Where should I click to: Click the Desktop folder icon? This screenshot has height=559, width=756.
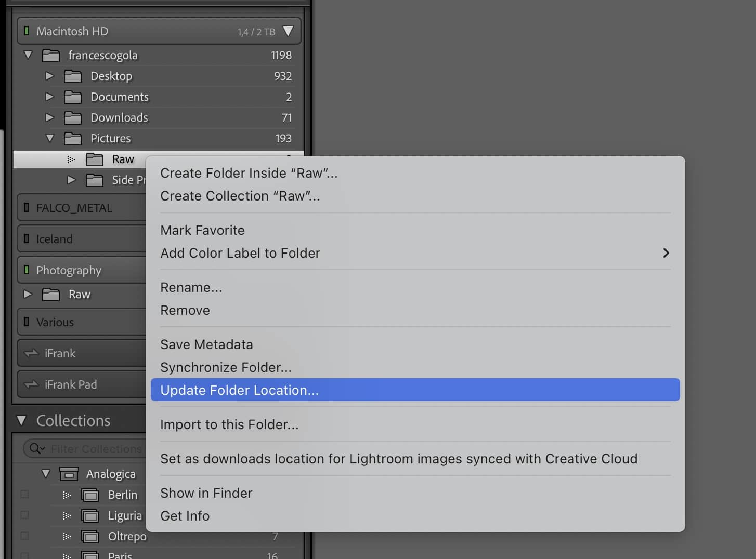point(72,76)
